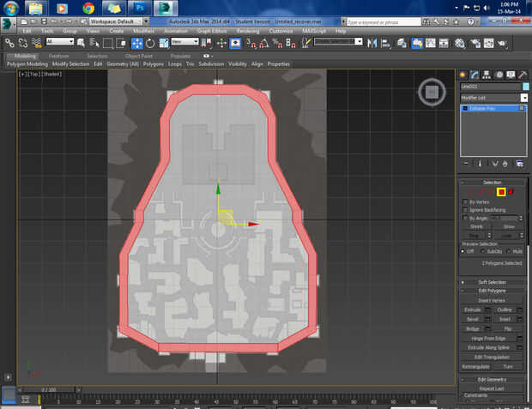Open the Modify panel tab icon
The image size is (532, 409).
475,75
